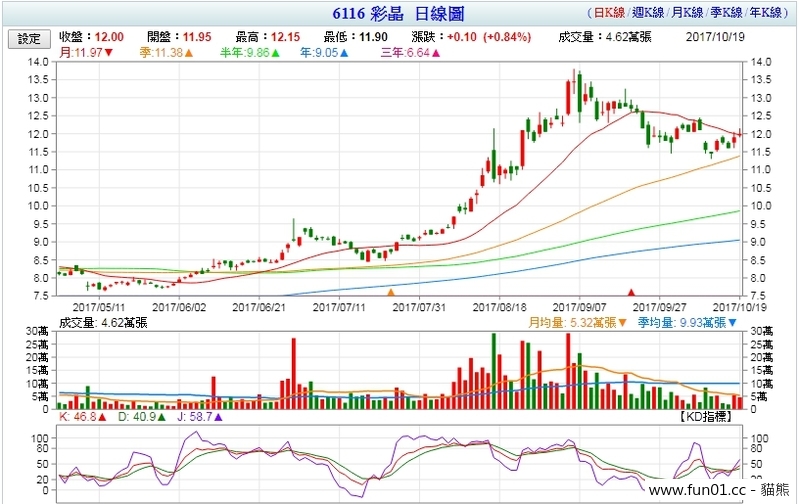Click the tallest red volume bar near 2017/06/21
Screen dimensions: 799x504
[294, 373]
